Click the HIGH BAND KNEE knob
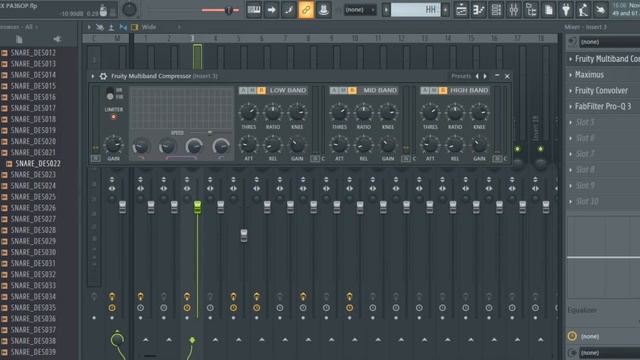The image size is (640, 360). [x=479, y=112]
